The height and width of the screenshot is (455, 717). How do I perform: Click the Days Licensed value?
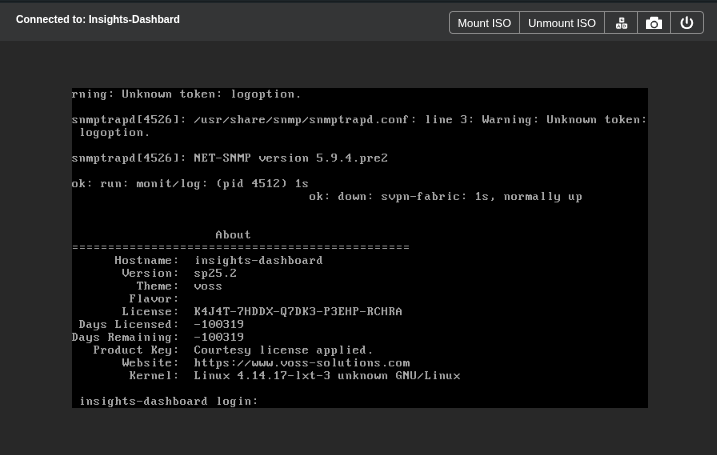coord(218,324)
